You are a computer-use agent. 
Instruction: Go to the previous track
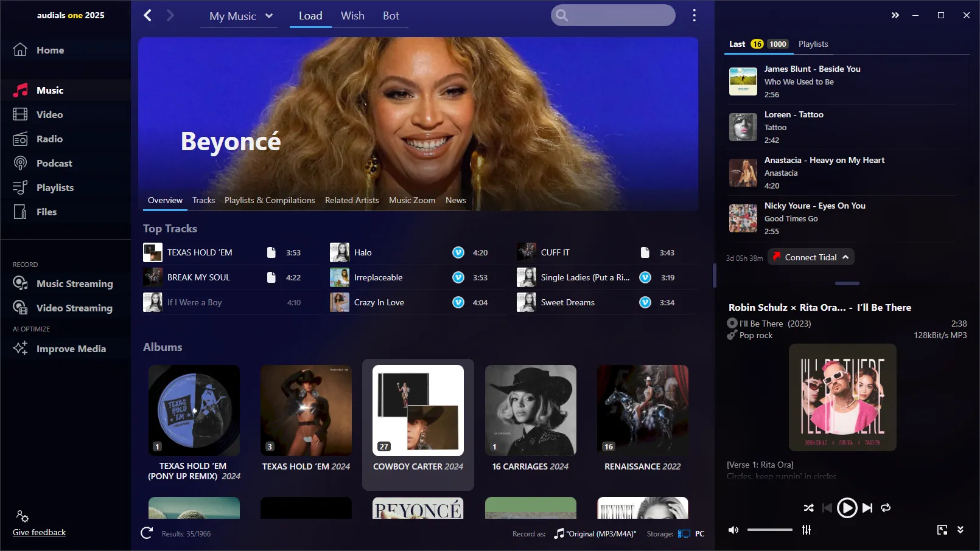click(x=827, y=508)
